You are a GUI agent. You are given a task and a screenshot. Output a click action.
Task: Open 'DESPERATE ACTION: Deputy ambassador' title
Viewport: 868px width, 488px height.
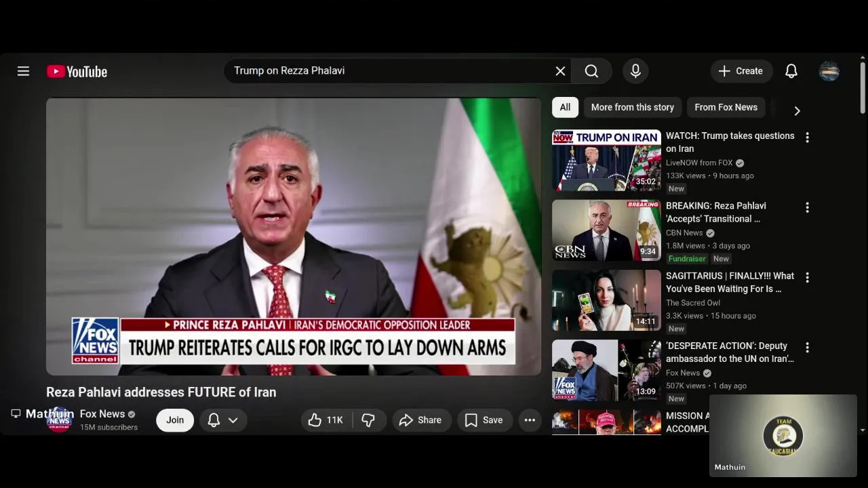730,352
